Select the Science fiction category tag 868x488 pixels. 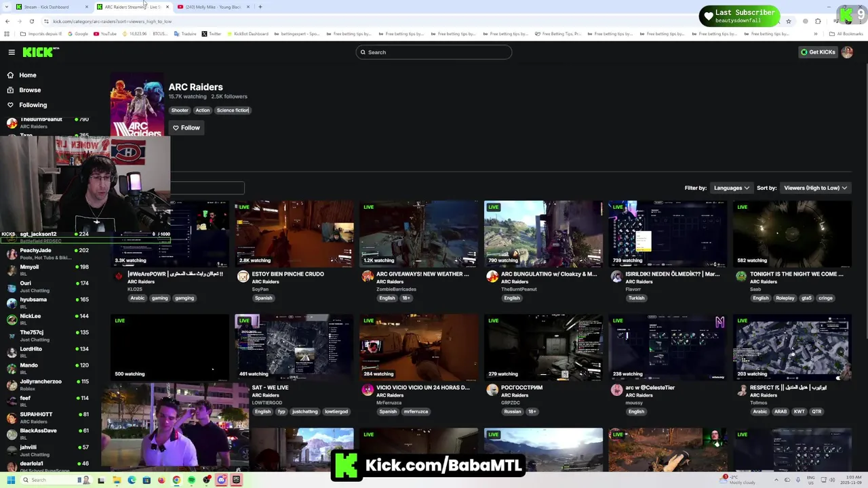pos(233,110)
